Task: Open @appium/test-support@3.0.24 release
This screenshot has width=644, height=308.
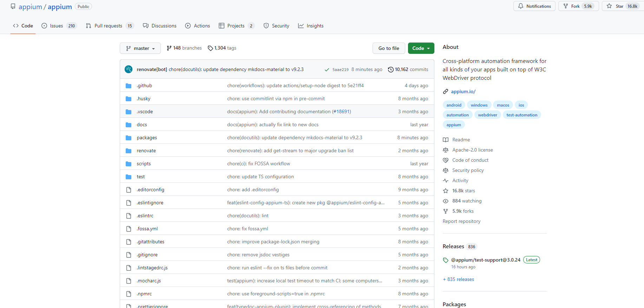Action: [486, 260]
